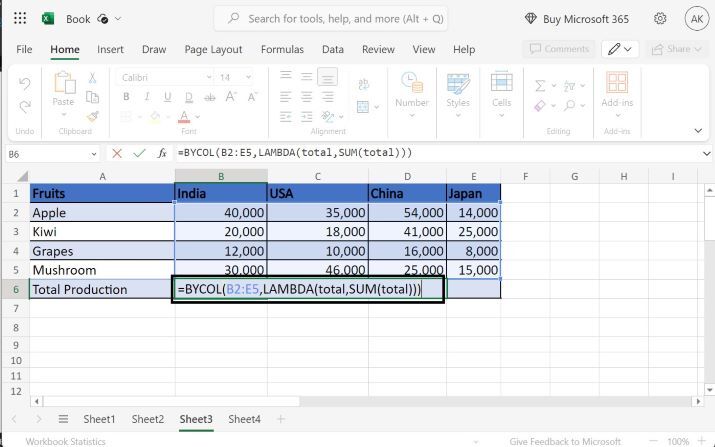Click the Find magnifier icon in Editing

click(x=570, y=106)
